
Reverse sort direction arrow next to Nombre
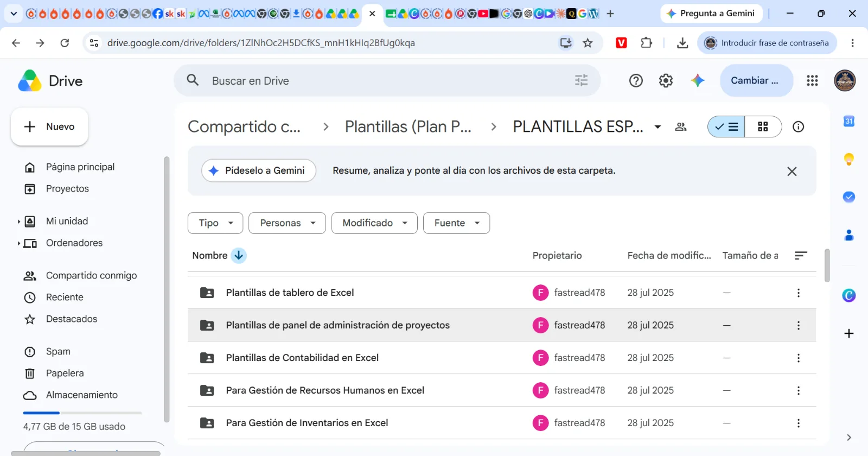[239, 255]
